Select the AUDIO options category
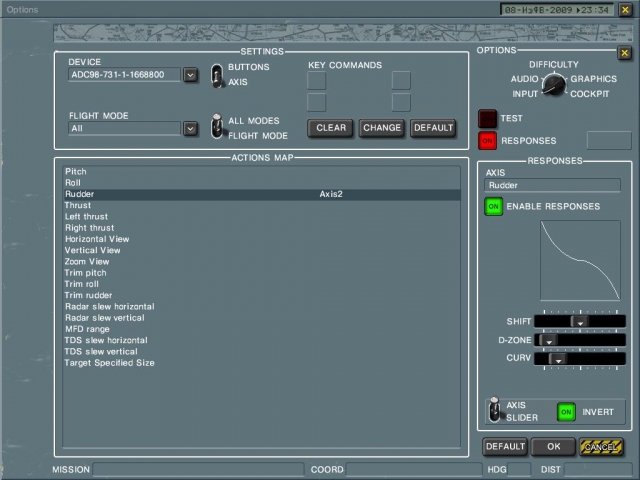640x480 pixels. pyautogui.click(x=524, y=79)
